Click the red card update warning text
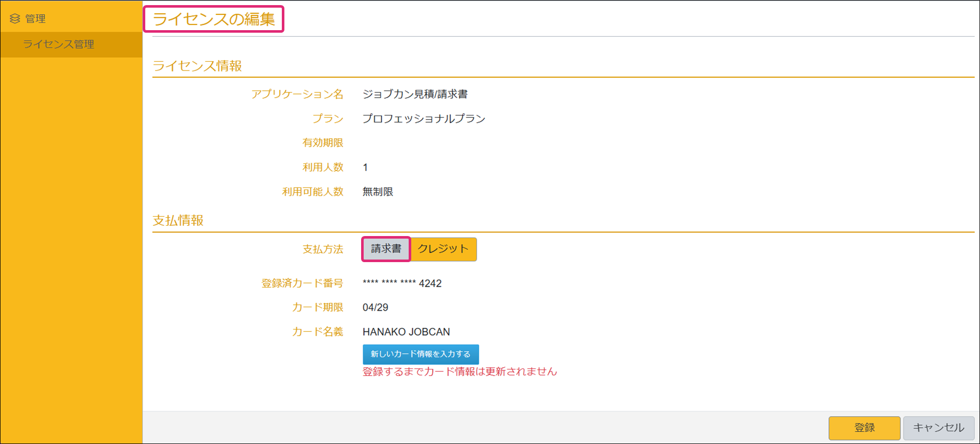Viewport: 980px width, 444px height. pyautogui.click(x=459, y=372)
